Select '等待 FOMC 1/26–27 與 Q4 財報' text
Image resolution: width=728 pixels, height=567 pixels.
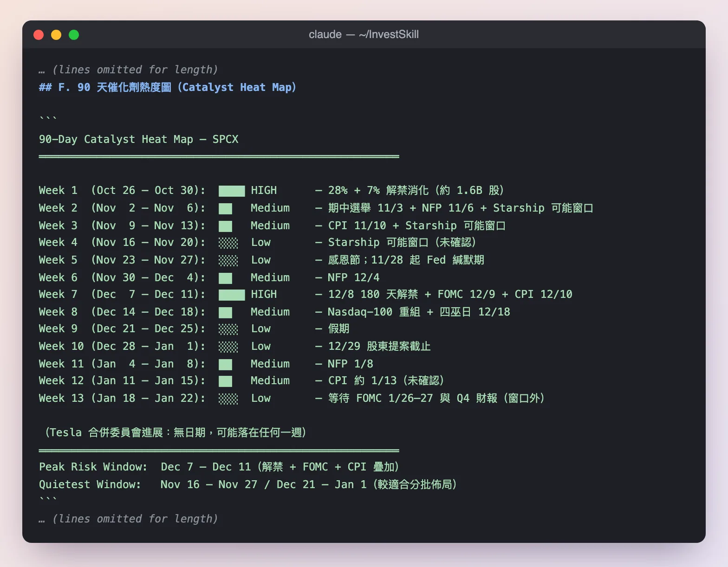(413, 398)
